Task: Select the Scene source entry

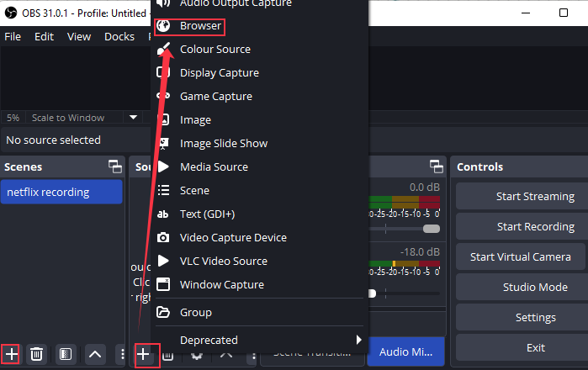Action: click(x=259, y=190)
